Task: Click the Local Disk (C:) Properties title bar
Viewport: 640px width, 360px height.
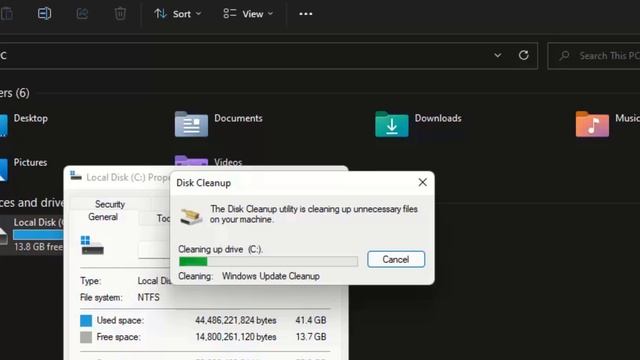Action: pos(119,177)
